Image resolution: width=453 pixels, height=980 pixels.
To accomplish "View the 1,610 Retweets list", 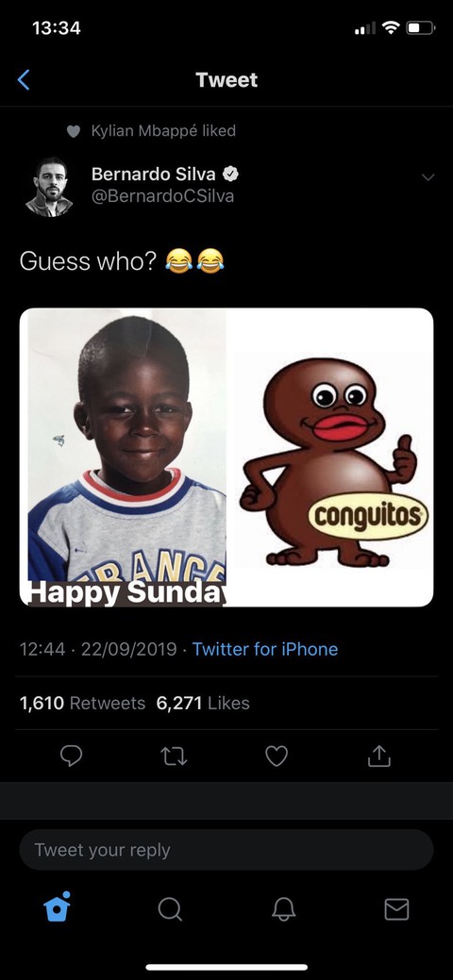I will click(x=83, y=703).
